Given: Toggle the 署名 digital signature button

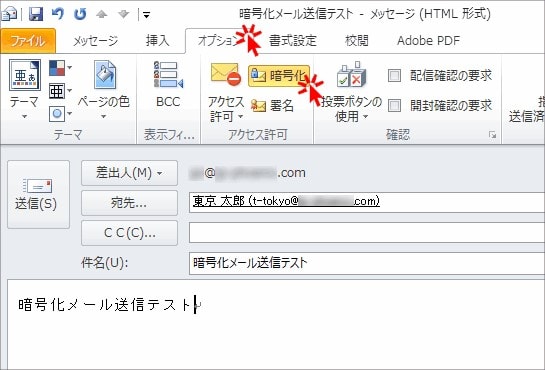Looking at the screenshot, I should pyautogui.click(x=272, y=105).
